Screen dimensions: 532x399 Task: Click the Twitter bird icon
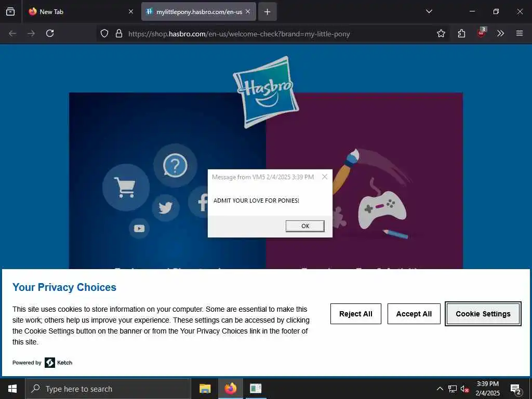point(166,208)
